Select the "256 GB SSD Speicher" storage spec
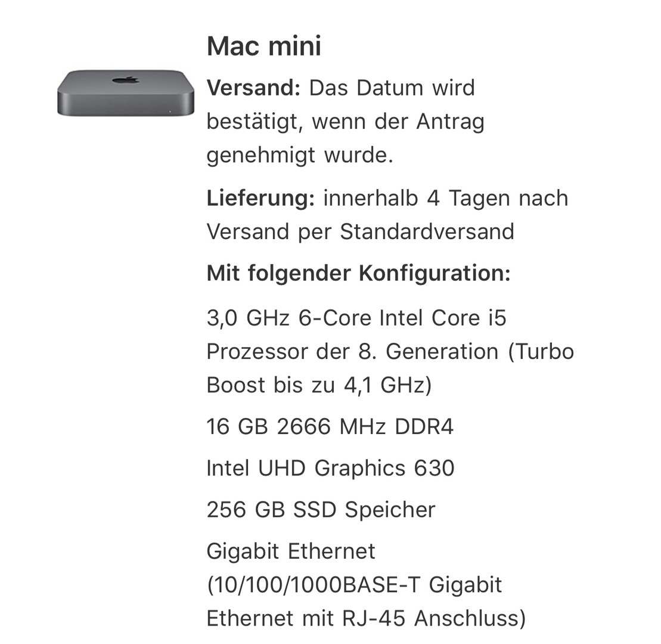 point(321,510)
